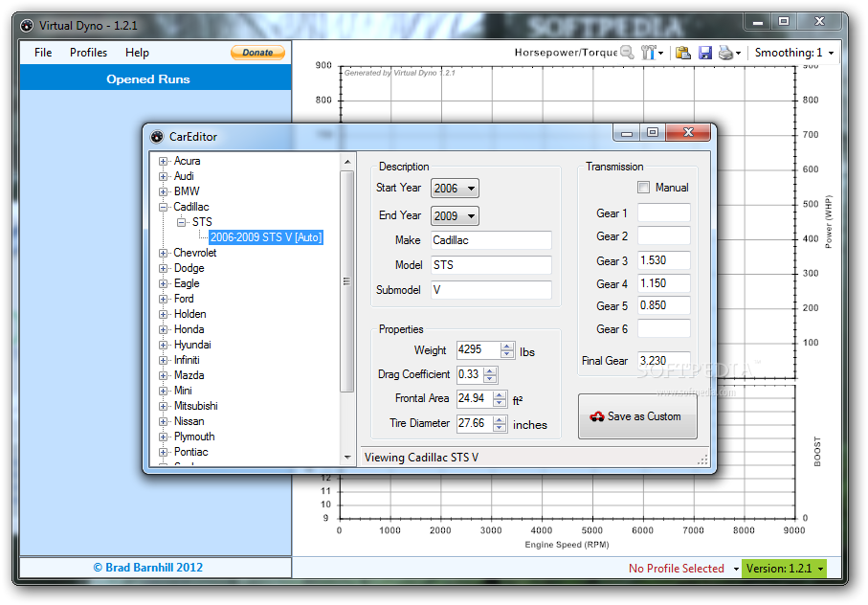Screen dimensions: 868x605
Task: Click the Submodel input field
Action: pyautogui.click(x=491, y=290)
